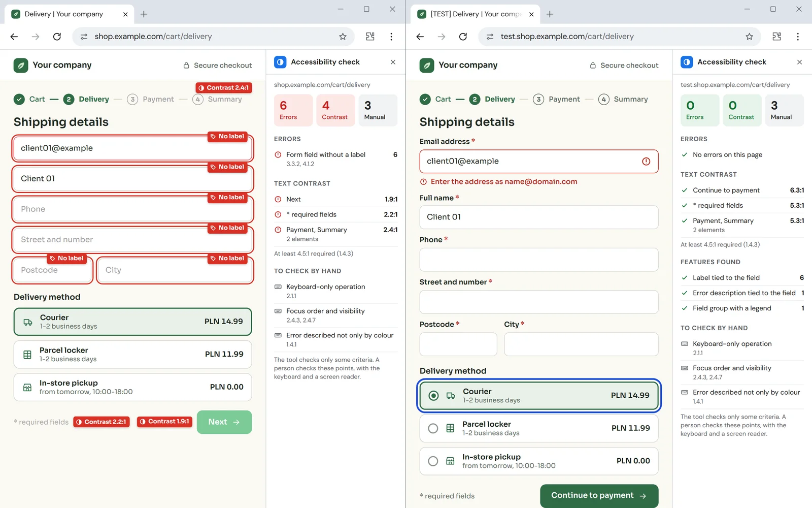Open the 3 Manual tile in right panel
The width and height of the screenshot is (812, 508).
(x=784, y=110)
